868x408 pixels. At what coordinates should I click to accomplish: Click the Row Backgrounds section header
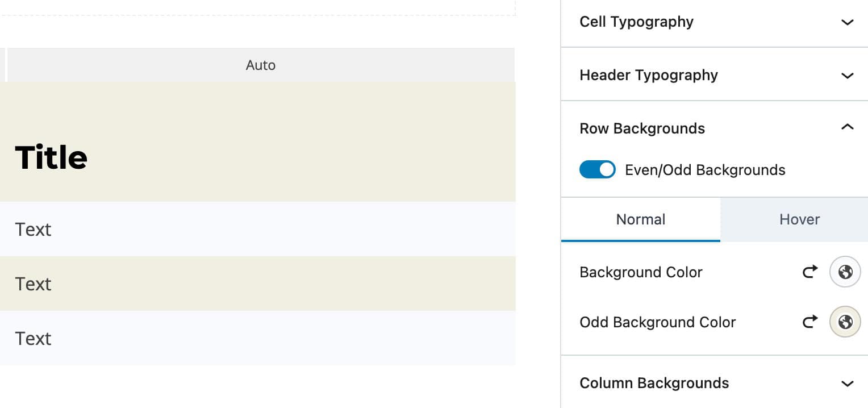642,128
